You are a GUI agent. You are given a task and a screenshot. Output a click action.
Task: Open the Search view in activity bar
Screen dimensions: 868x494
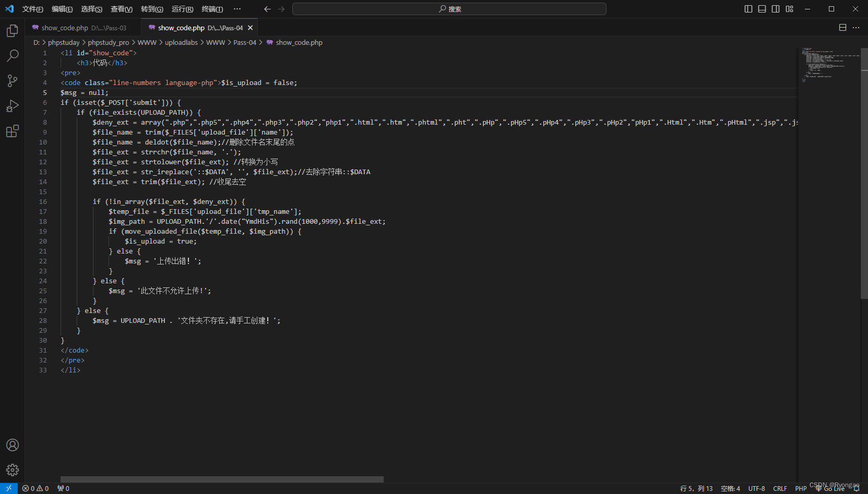(13, 55)
